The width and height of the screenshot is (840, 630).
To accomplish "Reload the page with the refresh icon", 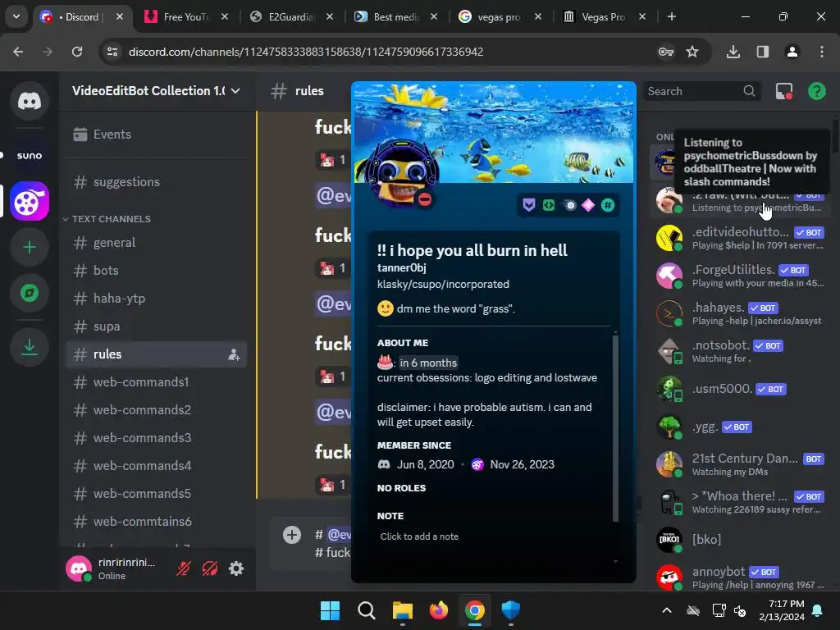I will (x=77, y=52).
